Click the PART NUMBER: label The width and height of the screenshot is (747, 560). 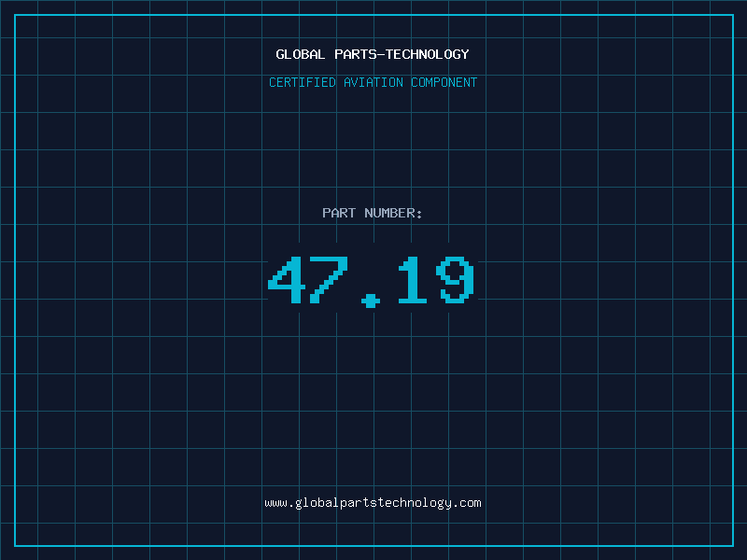tap(373, 213)
